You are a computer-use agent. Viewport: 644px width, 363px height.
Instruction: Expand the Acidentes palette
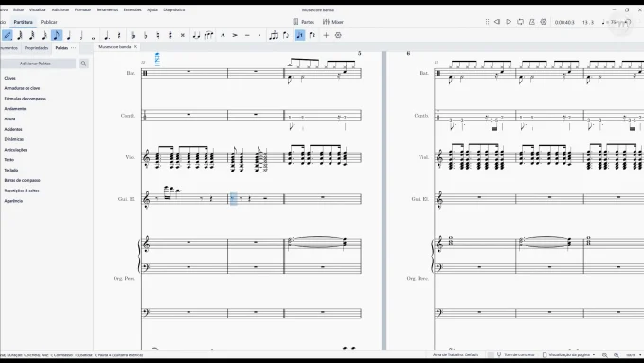(x=13, y=130)
